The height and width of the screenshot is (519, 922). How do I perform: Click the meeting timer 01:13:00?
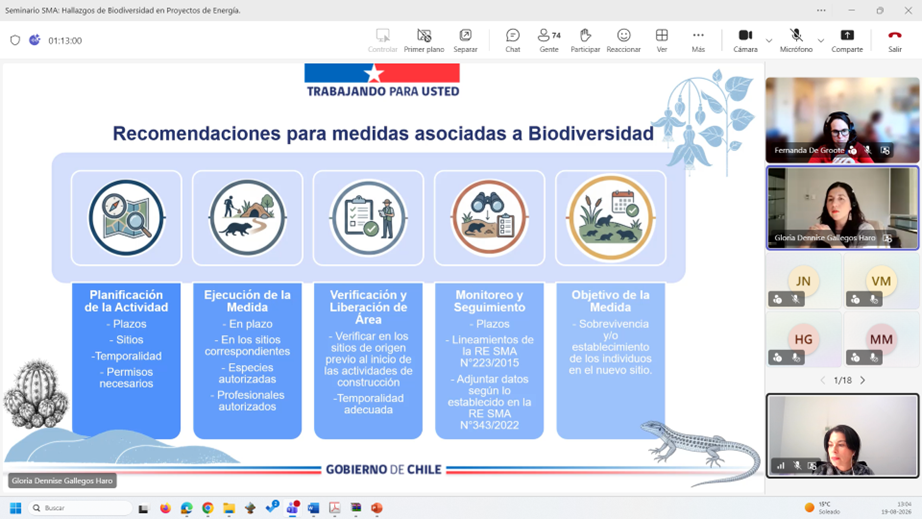65,41
